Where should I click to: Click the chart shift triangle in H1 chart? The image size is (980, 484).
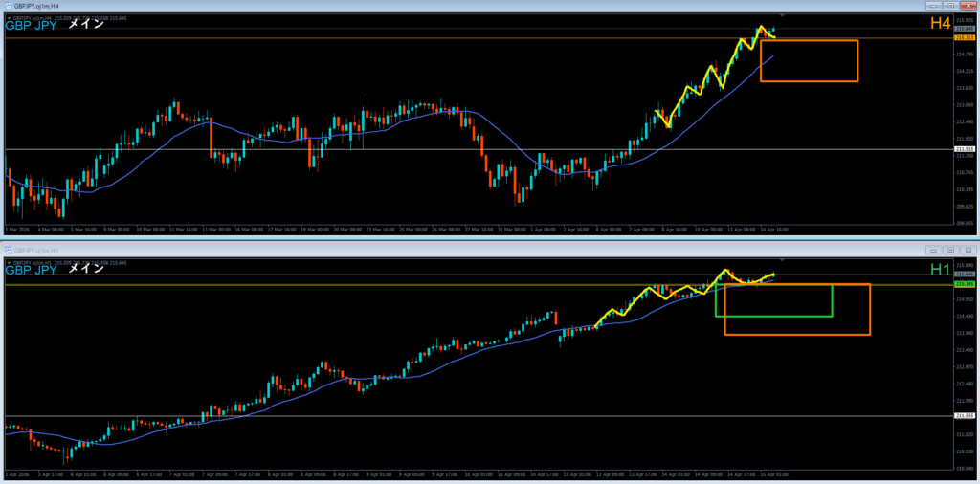783,261
